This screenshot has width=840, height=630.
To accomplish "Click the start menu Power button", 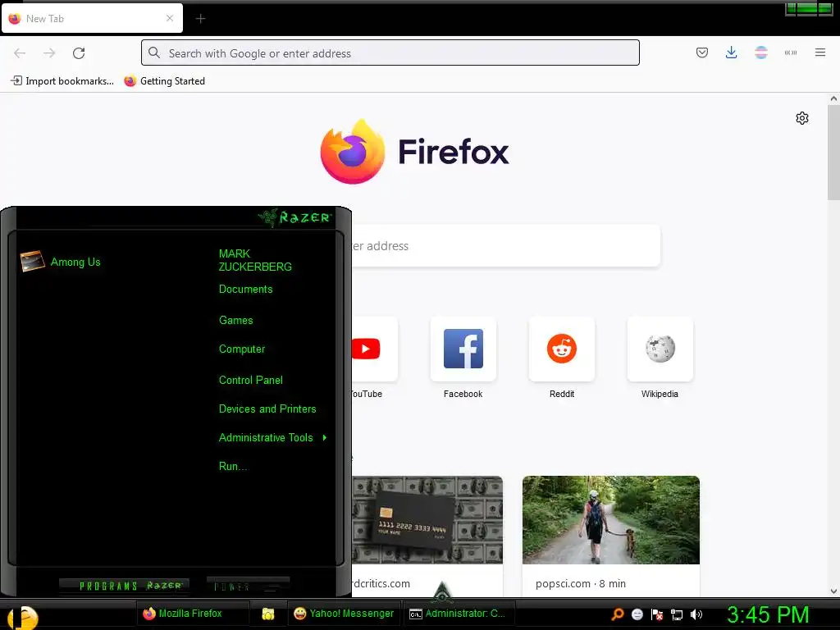I will 248,586.
